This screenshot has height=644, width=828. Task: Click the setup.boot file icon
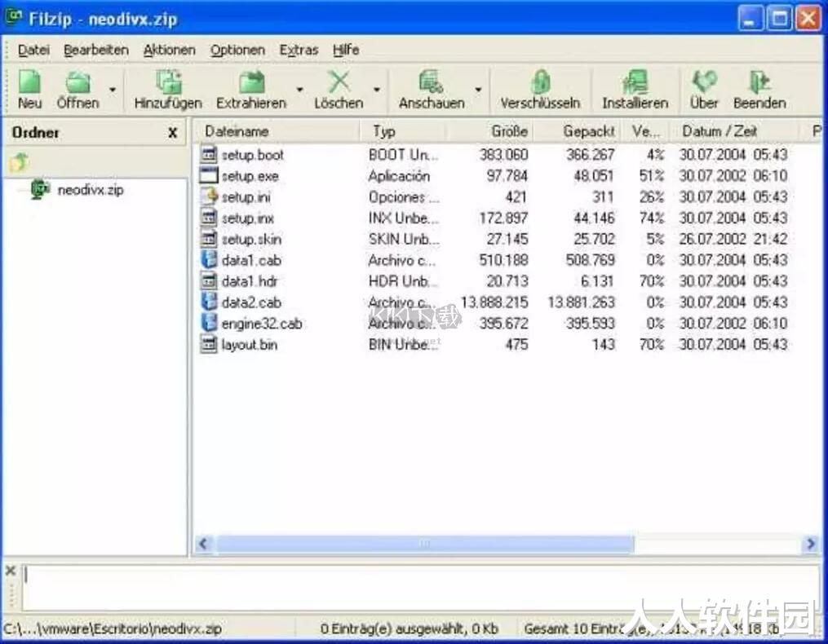209,155
